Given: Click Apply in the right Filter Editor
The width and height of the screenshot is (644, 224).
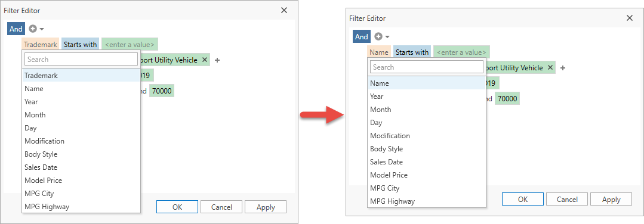Looking at the screenshot, I should tap(611, 200).
